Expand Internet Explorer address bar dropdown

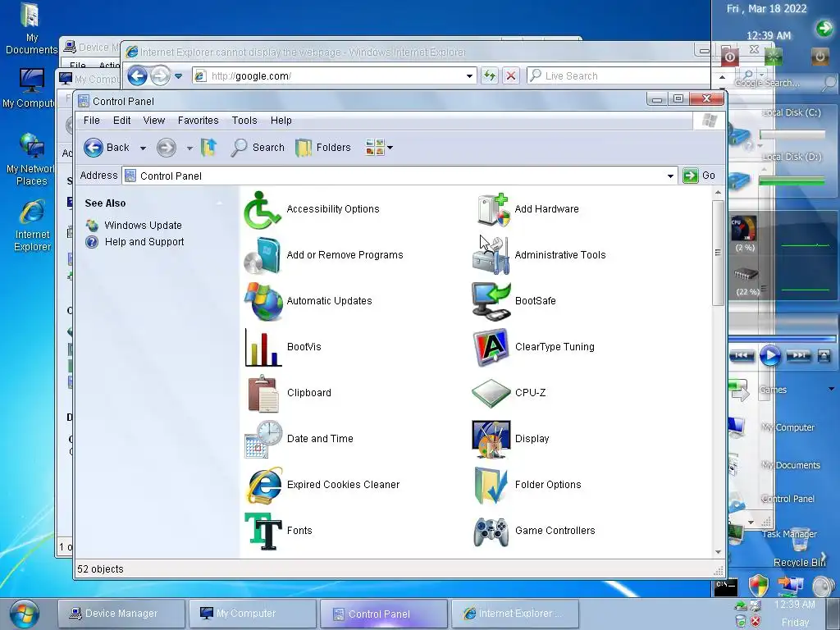[469, 76]
